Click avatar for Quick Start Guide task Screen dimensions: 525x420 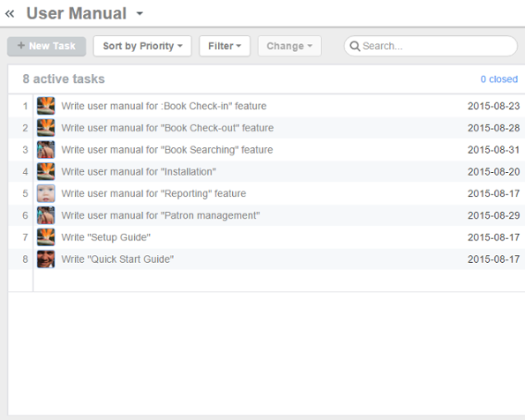coord(46,259)
